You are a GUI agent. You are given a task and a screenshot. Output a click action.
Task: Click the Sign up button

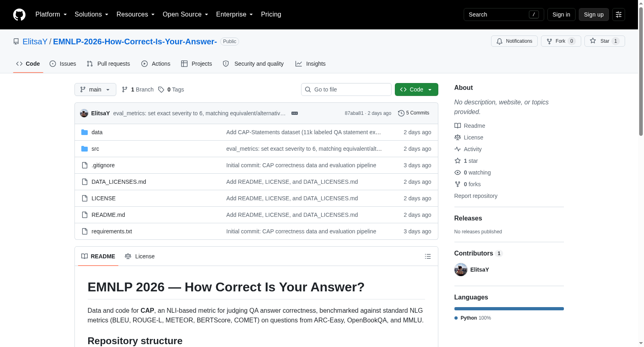pyautogui.click(x=594, y=15)
